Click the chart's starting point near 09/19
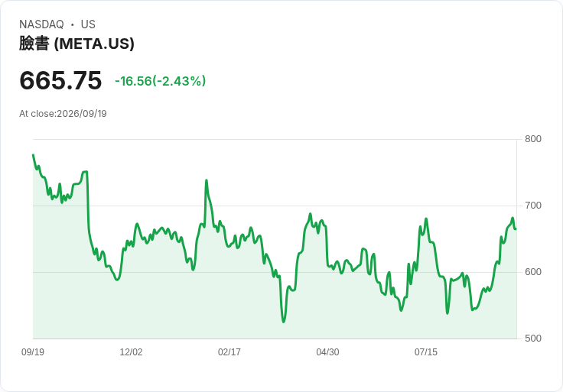Viewport: 563px width, 392px height. coord(33,155)
